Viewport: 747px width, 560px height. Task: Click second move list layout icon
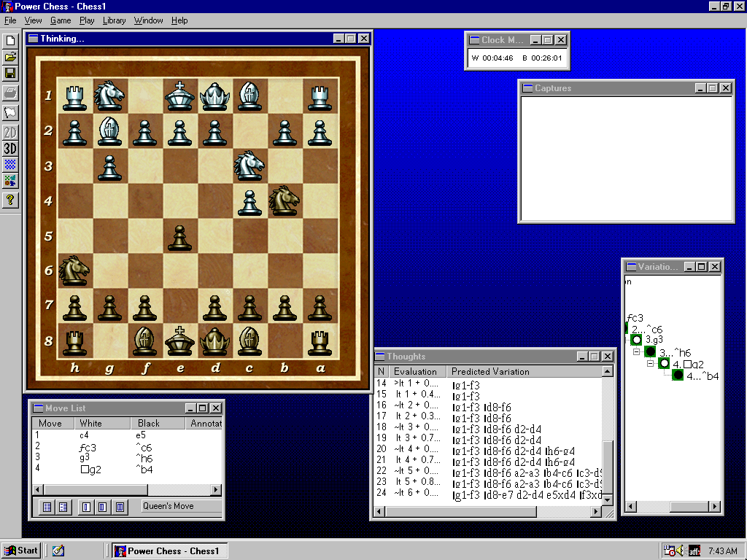[63, 507]
